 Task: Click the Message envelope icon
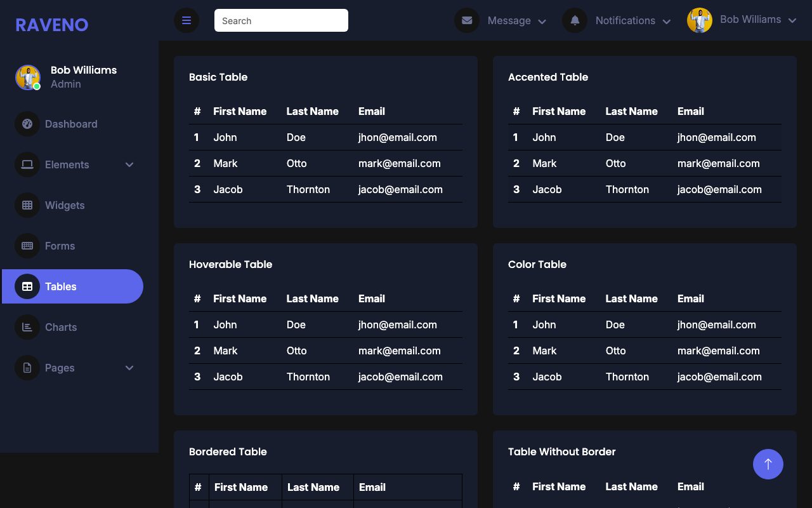click(467, 20)
